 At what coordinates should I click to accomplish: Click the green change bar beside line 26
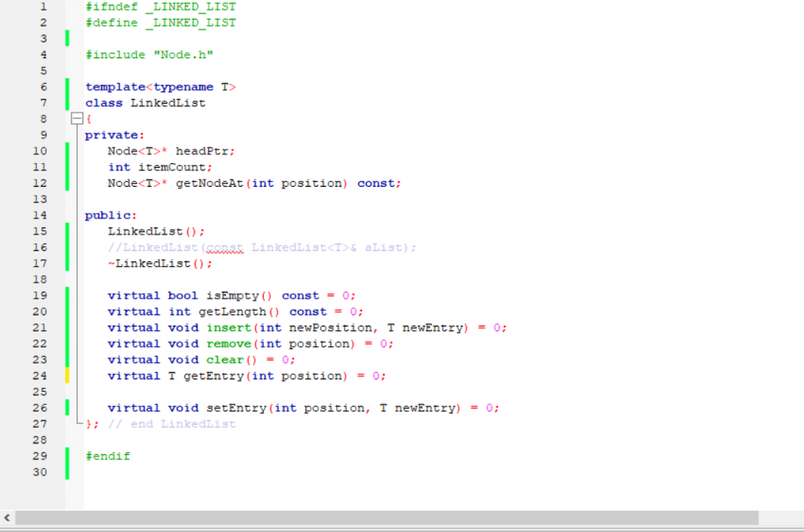[69, 408]
